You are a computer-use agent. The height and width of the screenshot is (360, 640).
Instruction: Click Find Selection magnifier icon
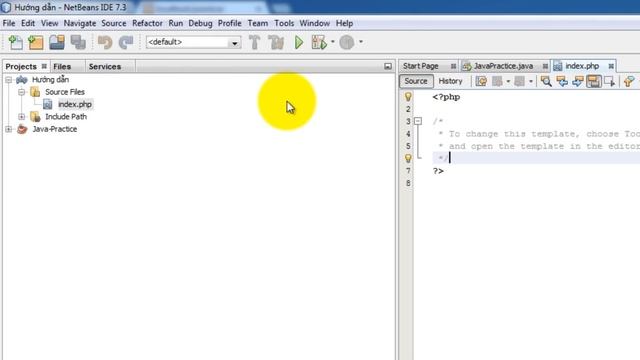point(546,81)
